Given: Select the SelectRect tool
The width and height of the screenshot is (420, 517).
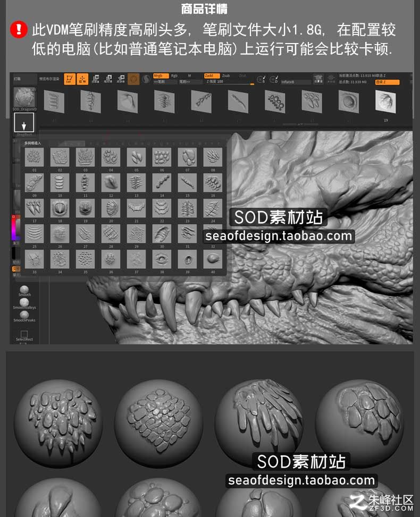Looking at the screenshot, I should (24, 335).
